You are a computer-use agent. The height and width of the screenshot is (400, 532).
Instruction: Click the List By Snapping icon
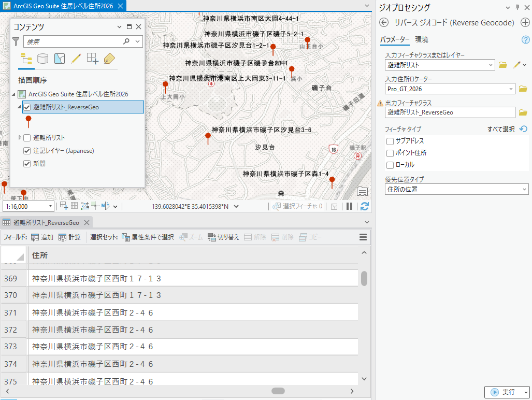pos(93,59)
